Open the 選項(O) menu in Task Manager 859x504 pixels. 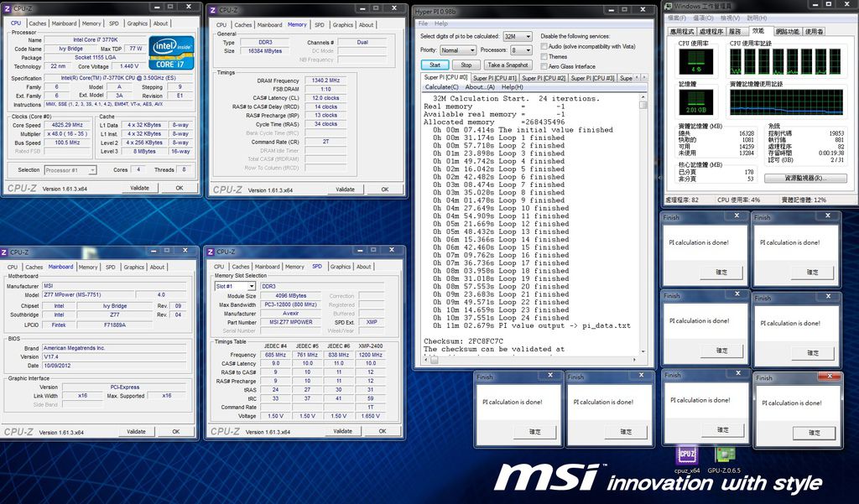coord(702,18)
